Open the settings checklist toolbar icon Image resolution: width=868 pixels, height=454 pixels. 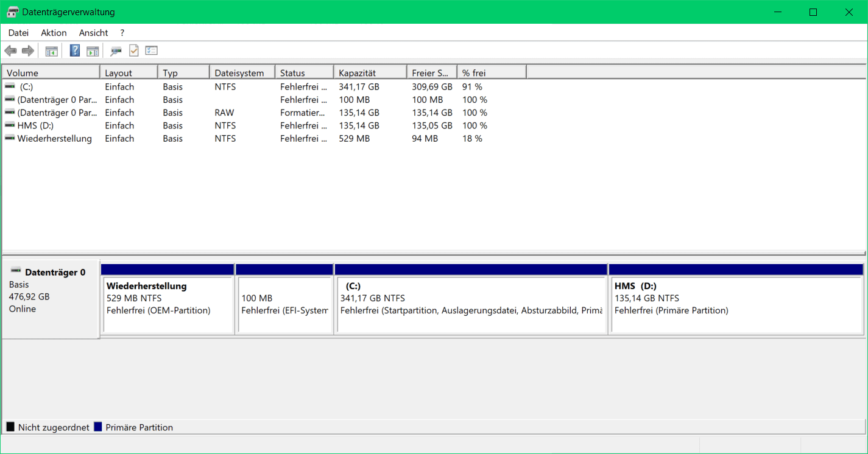(151, 51)
